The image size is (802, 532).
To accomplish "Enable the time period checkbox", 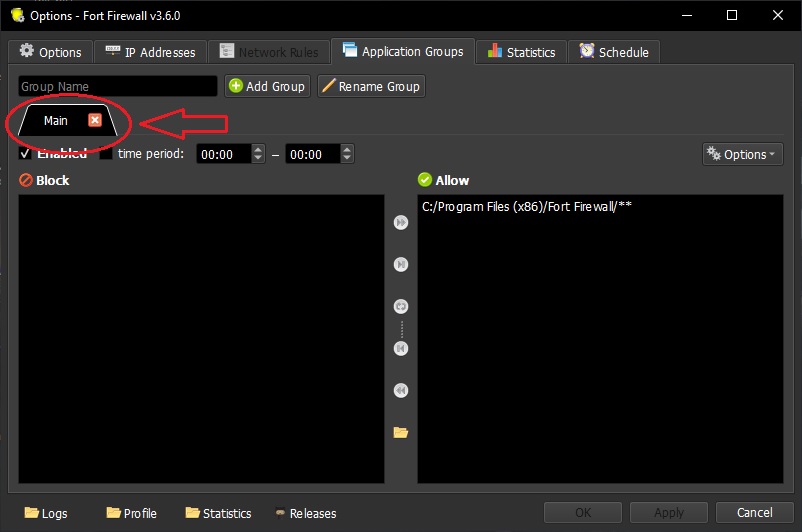I will pos(106,153).
